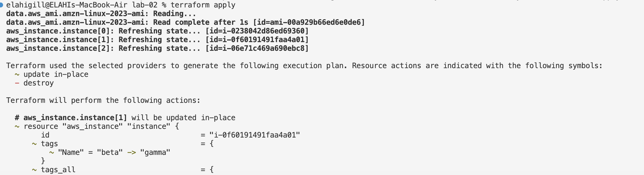Click the old tag value "beta"
Image resolution: width=644 pixels, height=175 pixels.
pos(110,152)
